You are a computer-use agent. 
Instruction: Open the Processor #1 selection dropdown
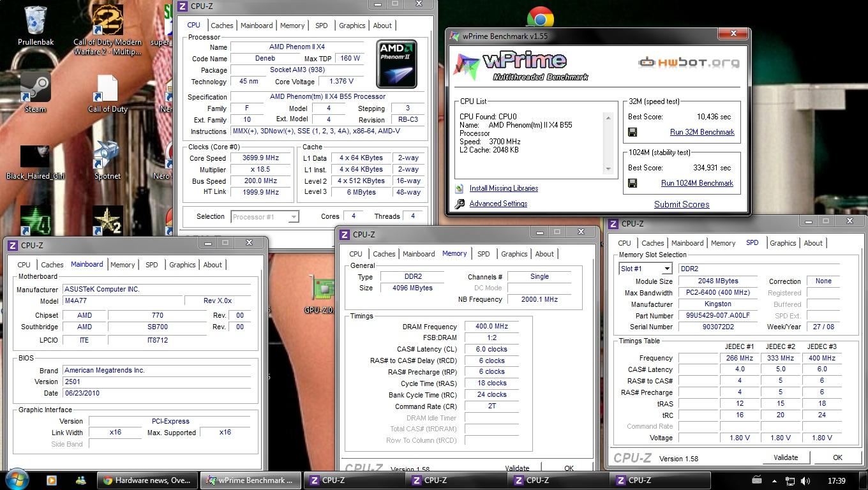tap(264, 217)
